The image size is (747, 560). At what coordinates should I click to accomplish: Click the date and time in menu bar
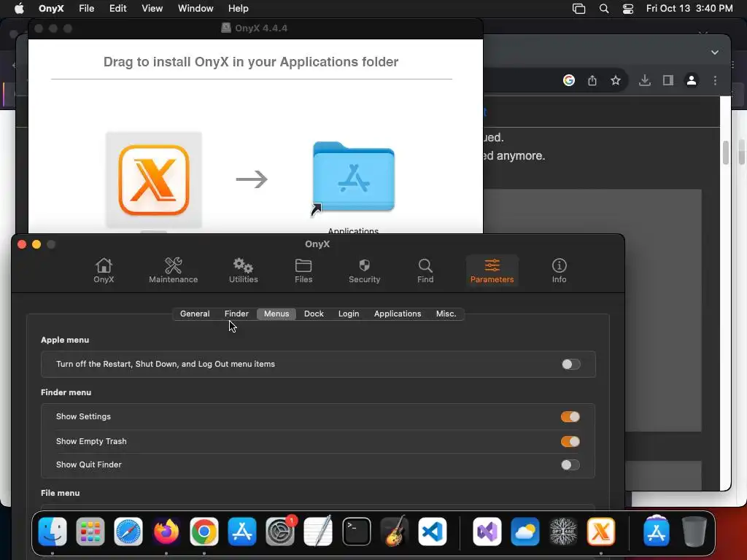pyautogui.click(x=689, y=9)
